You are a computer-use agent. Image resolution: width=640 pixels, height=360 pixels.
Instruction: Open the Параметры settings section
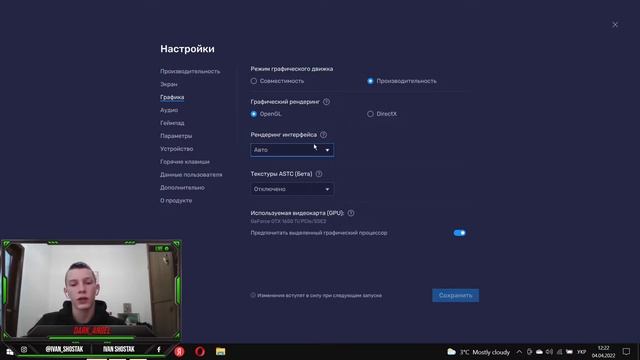click(176, 136)
